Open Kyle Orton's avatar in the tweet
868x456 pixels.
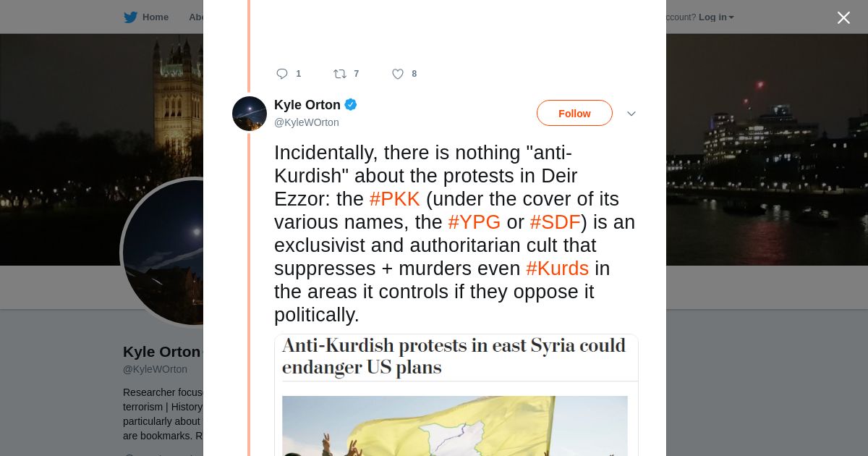[250, 114]
